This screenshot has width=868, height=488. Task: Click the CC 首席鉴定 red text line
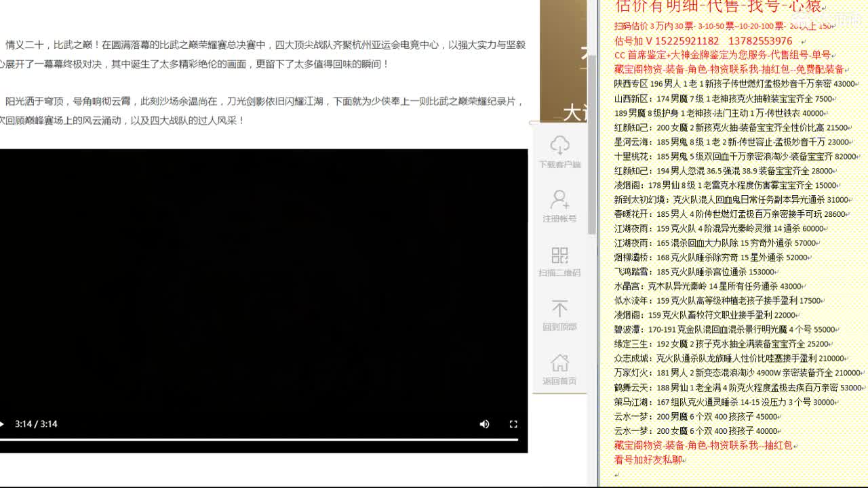click(x=722, y=55)
